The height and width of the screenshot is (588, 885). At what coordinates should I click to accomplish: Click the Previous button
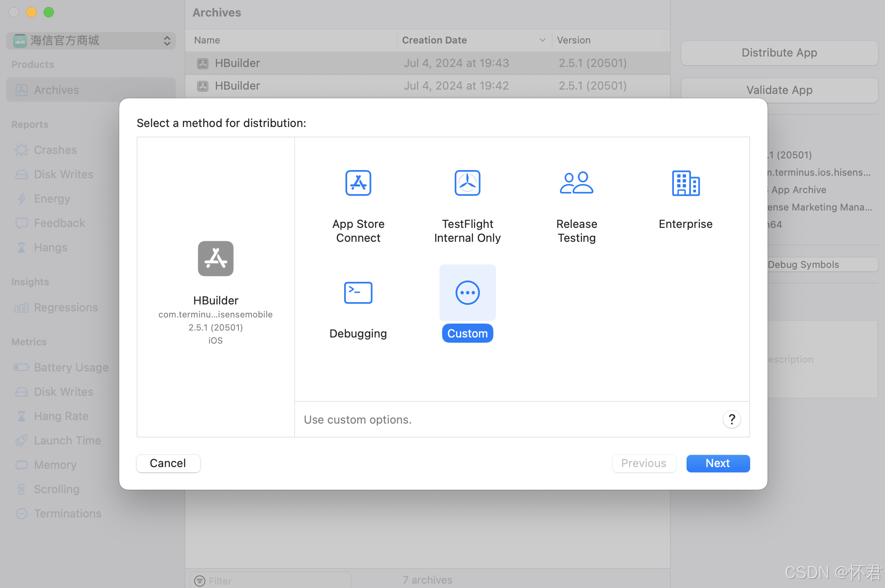point(644,463)
